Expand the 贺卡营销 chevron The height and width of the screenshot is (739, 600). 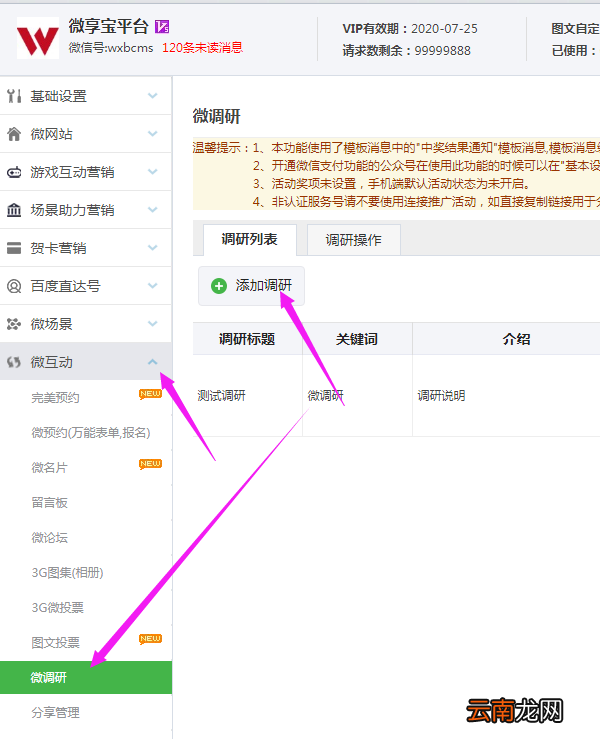[152, 247]
